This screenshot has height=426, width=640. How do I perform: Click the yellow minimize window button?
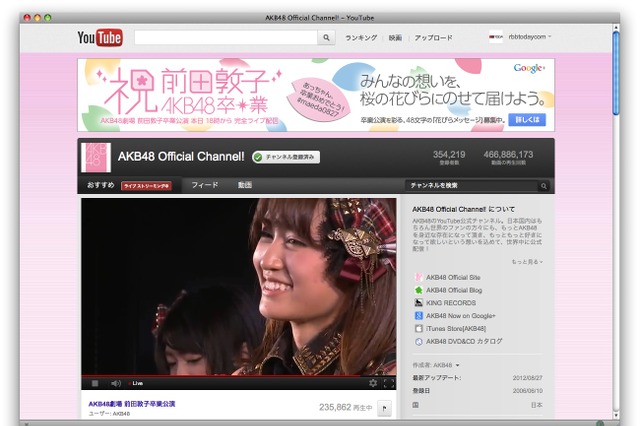pyautogui.click(x=37, y=18)
